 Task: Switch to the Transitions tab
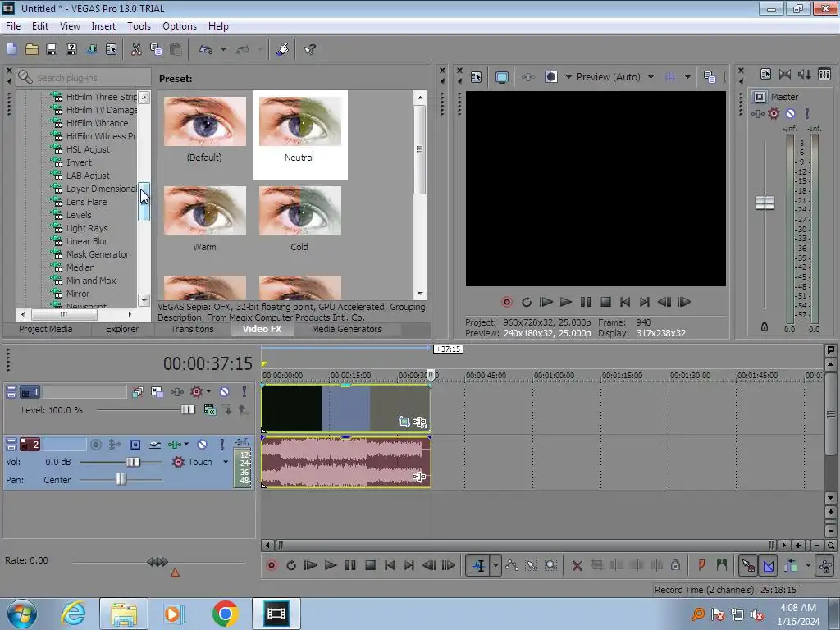point(192,329)
